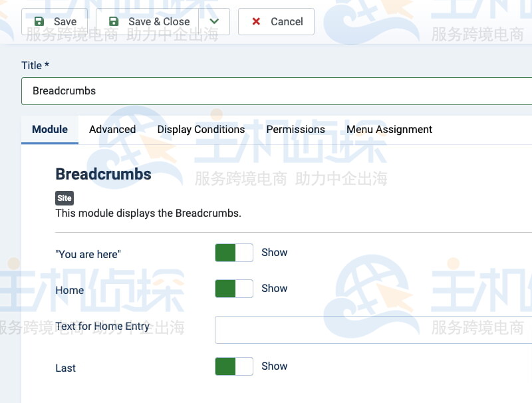Open the Save & Close dropdown arrow
Image resolution: width=532 pixels, height=403 pixels.
pos(214,22)
